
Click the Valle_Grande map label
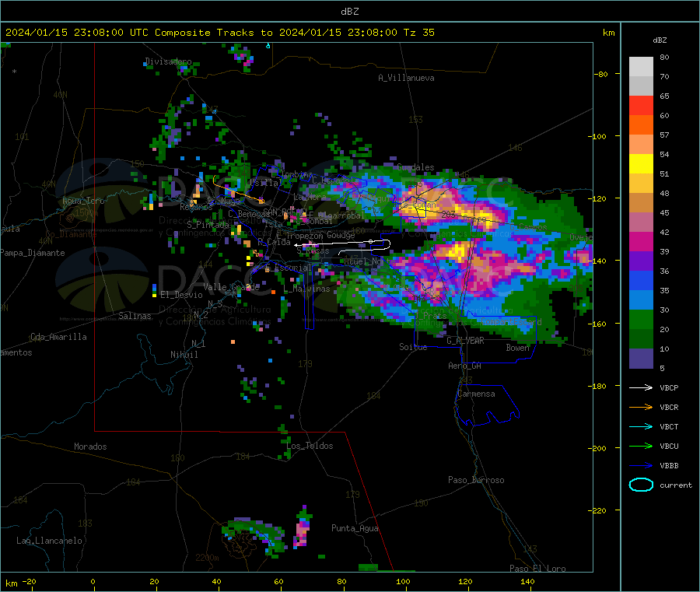point(231,287)
